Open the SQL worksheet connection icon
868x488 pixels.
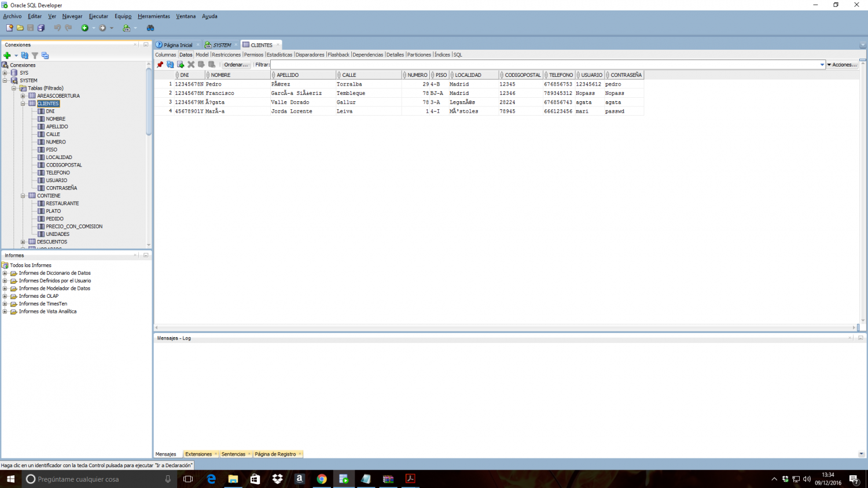click(127, 28)
